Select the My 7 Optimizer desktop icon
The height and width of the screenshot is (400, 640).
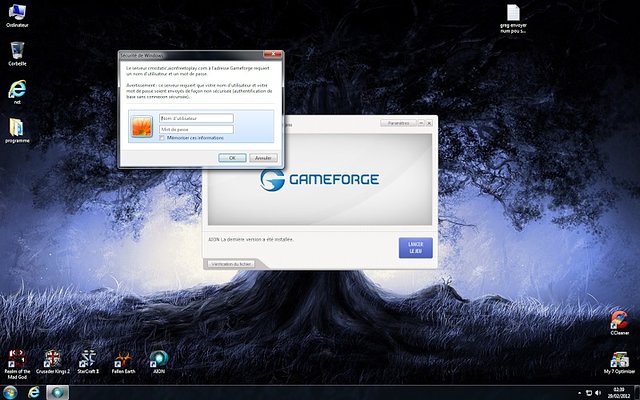coord(619,360)
